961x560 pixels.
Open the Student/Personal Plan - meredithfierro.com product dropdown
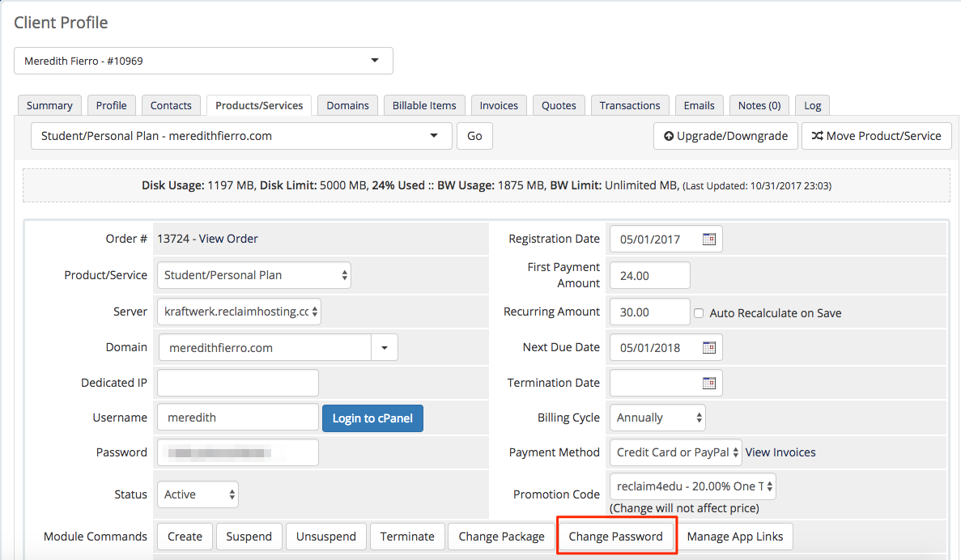click(241, 136)
